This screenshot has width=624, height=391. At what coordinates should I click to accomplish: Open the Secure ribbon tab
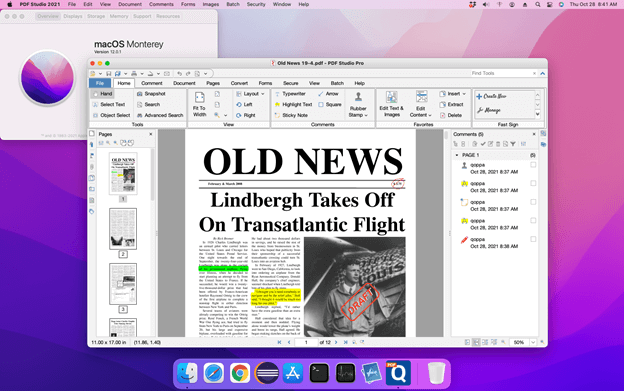pyautogui.click(x=291, y=83)
